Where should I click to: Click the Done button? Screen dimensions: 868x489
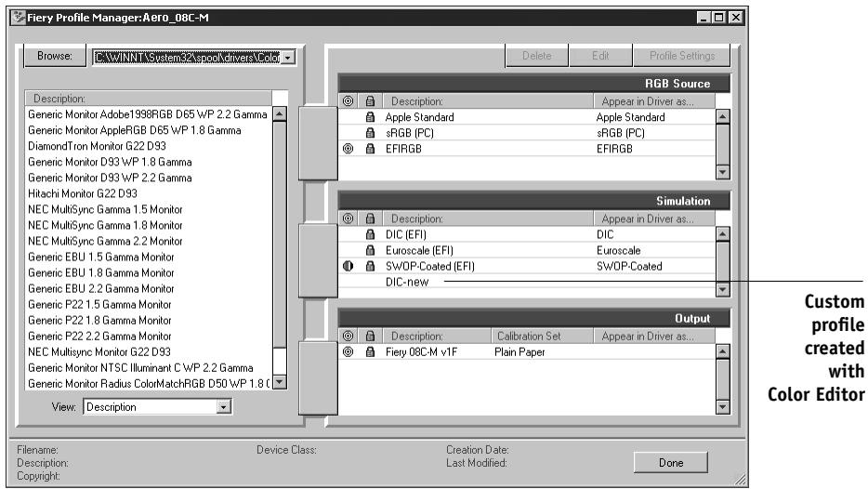(x=670, y=462)
